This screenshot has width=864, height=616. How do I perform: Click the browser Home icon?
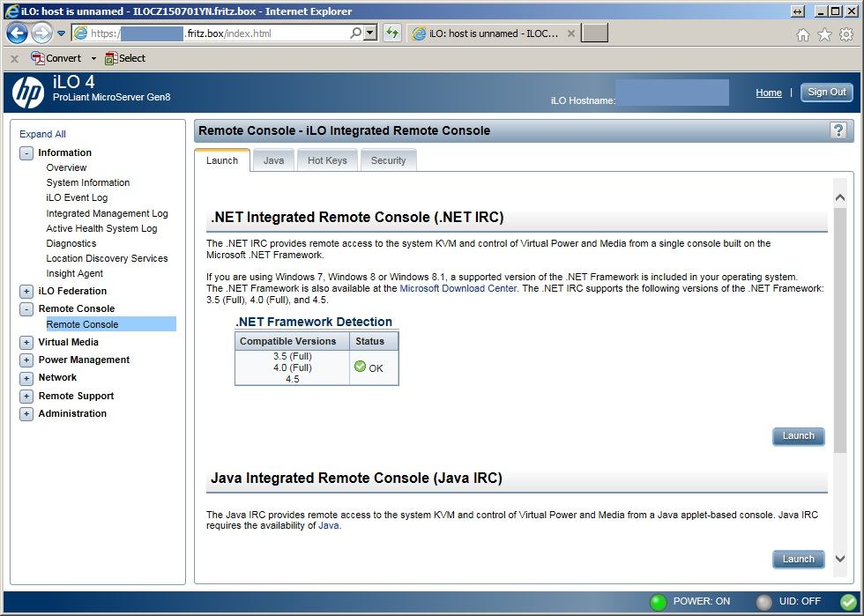pyautogui.click(x=803, y=35)
